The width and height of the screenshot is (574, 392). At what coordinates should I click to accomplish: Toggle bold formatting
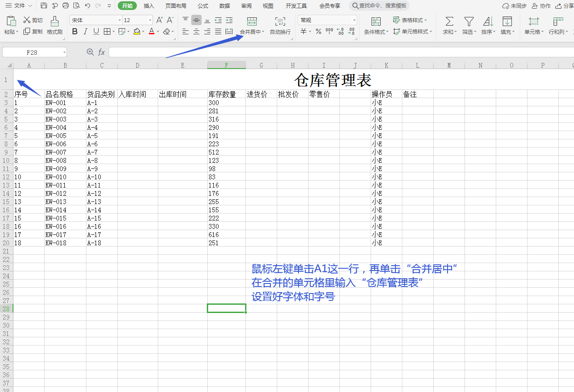point(75,32)
